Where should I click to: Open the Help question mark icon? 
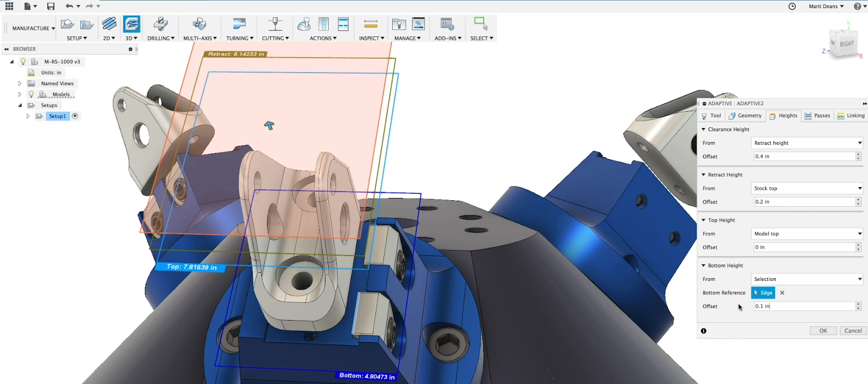click(x=857, y=7)
